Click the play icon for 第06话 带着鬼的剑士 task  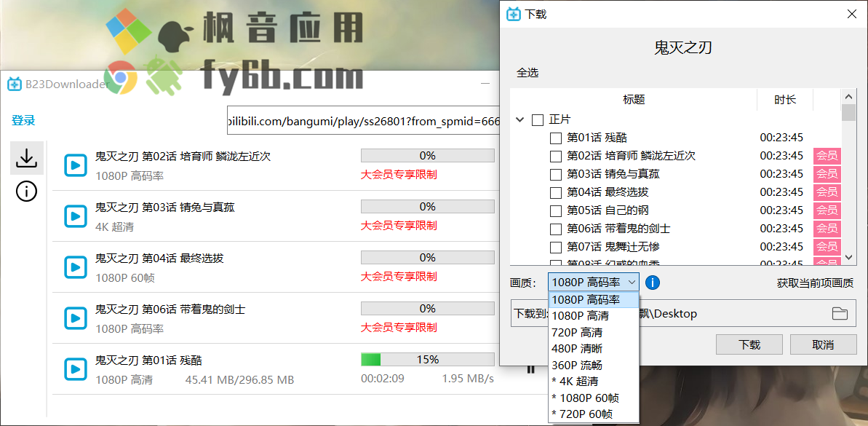75,318
